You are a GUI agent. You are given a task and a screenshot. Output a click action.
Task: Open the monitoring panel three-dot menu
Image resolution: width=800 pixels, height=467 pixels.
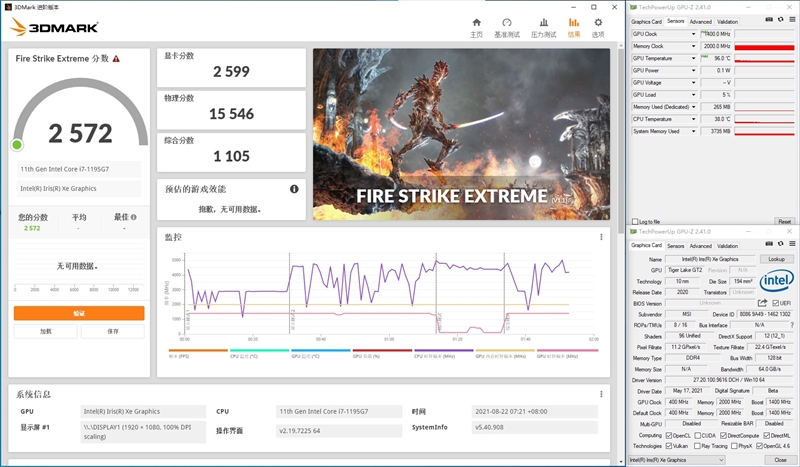coord(601,237)
